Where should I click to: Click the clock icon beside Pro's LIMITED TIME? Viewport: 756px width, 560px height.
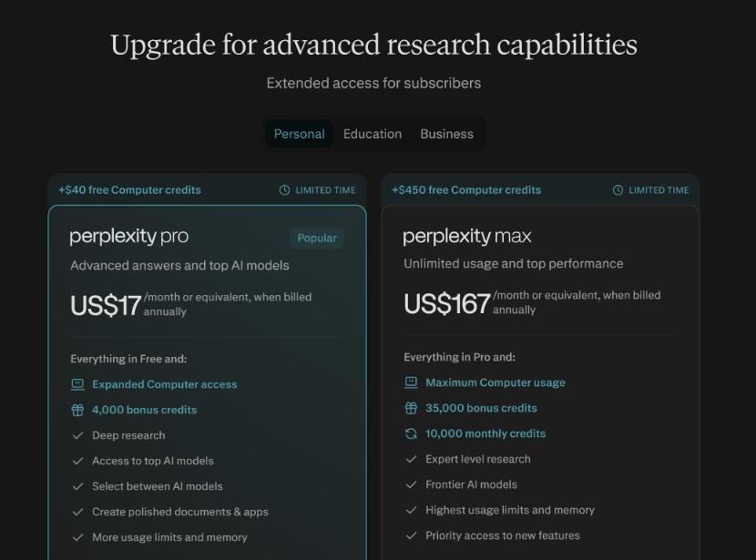pyautogui.click(x=284, y=190)
